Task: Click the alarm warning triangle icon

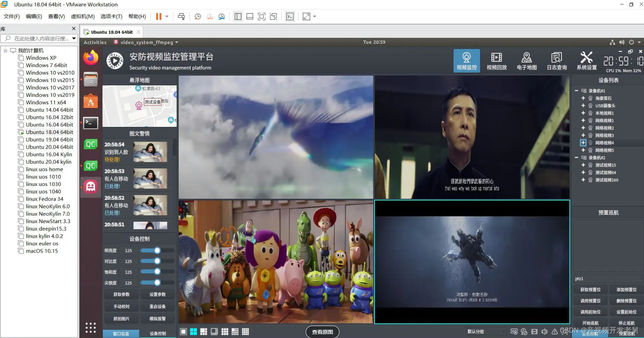Action: tap(555, 332)
